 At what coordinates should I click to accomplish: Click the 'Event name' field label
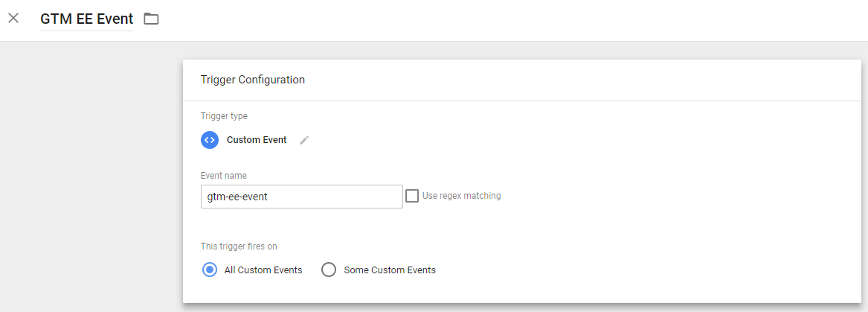pos(224,176)
